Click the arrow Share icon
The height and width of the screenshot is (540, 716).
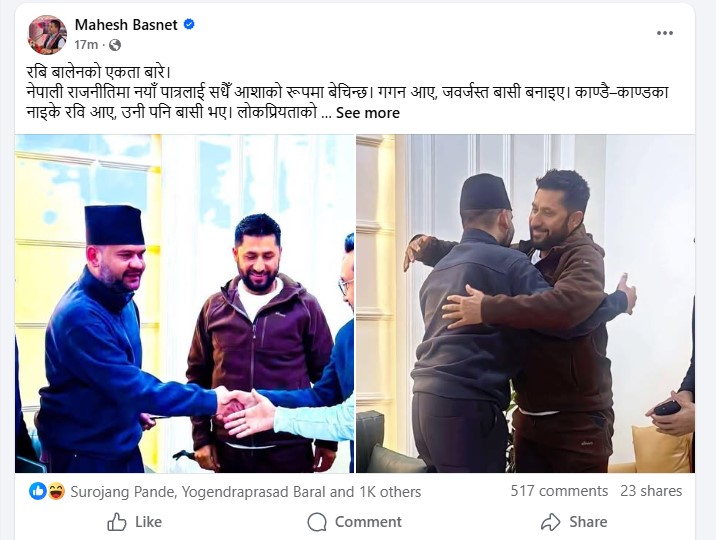(x=550, y=522)
